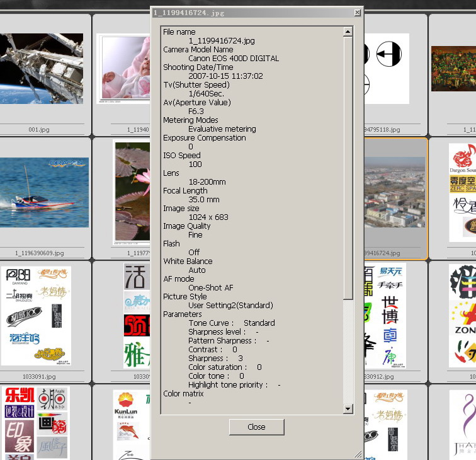Select the speedboat thumbnail 1_1196390609.jpg
The width and height of the screenshot is (476, 460).
coord(44,192)
